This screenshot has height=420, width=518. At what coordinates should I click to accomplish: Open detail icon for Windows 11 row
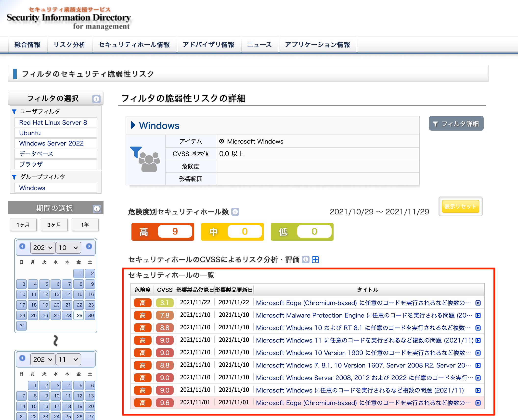click(478, 340)
